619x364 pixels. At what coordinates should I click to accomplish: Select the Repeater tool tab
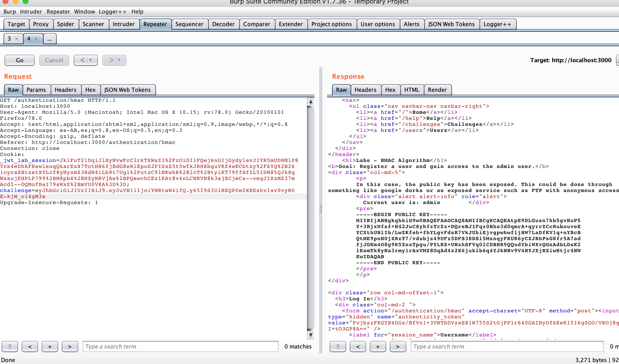[155, 24]
